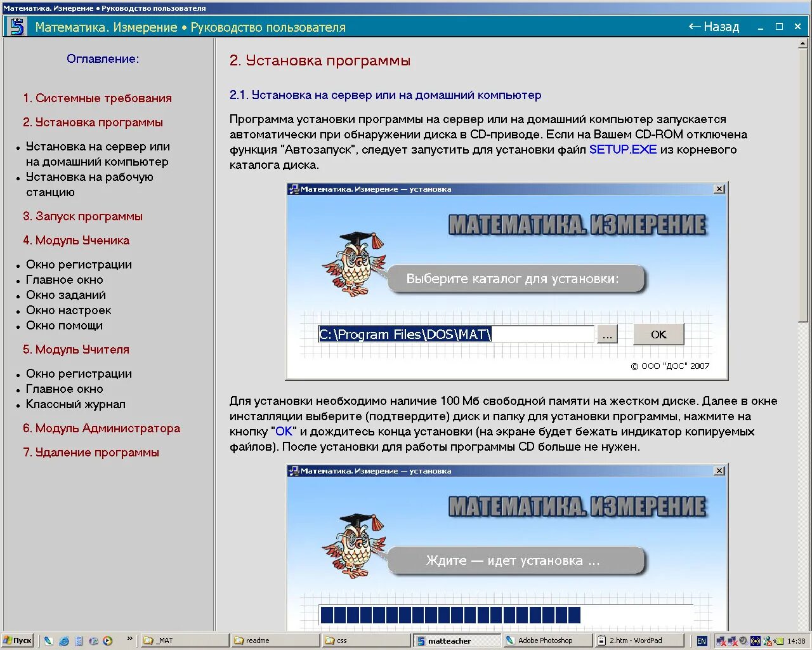Click the SETUP.EXE link in text
Screen dimensions: 812x650
click(x=623, y=150)
